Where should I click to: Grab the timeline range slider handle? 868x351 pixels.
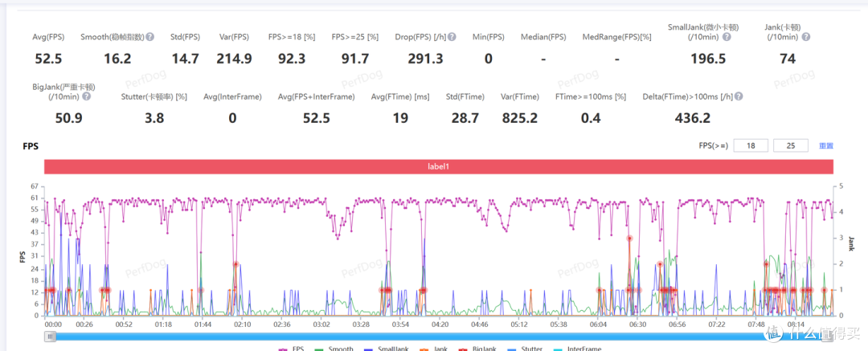point(51,336)
